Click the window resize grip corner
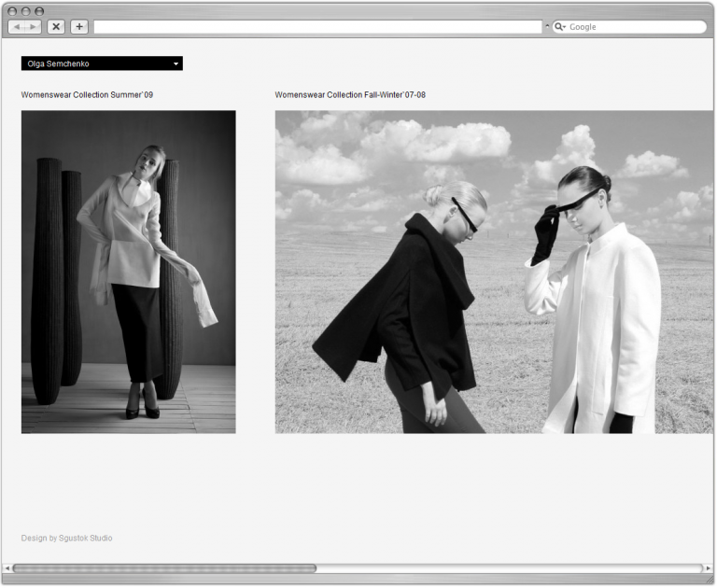This screenshot has width=717, height=588. pos(709,580)
